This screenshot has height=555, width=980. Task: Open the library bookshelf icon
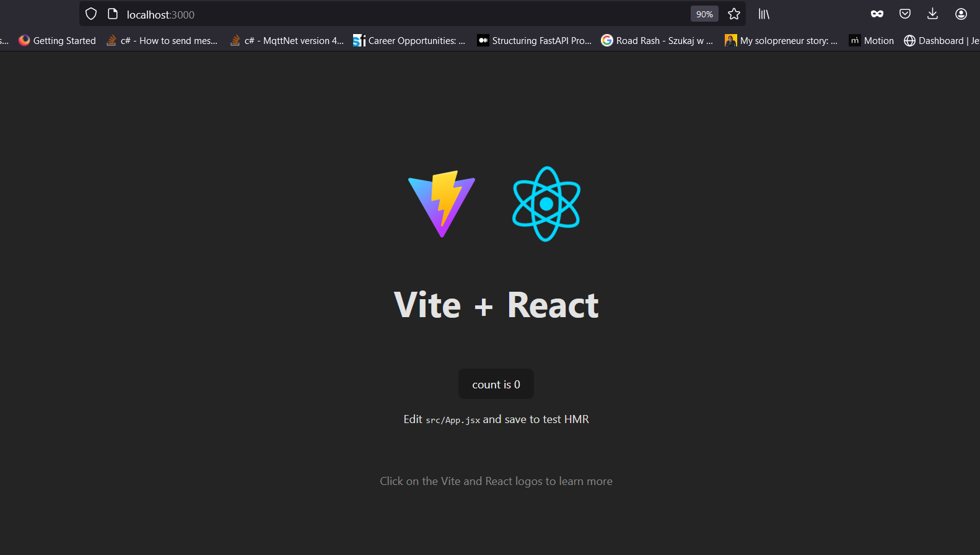pos(764,14)
